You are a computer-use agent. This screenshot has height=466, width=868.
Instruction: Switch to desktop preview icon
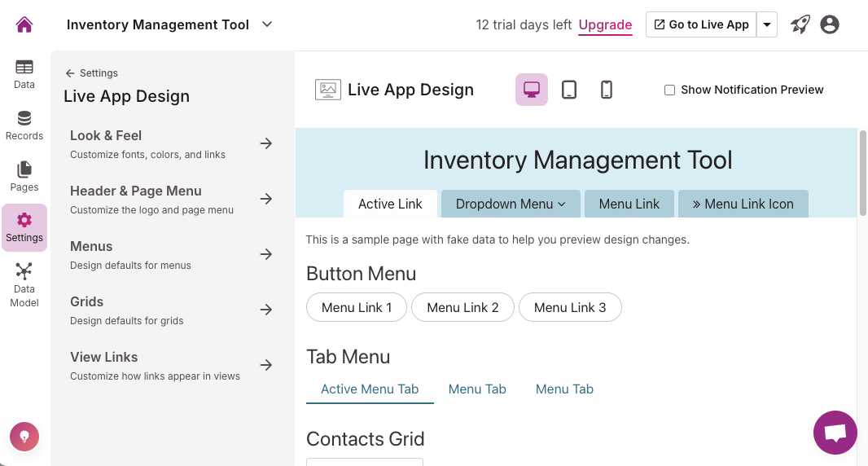point(532,90)
